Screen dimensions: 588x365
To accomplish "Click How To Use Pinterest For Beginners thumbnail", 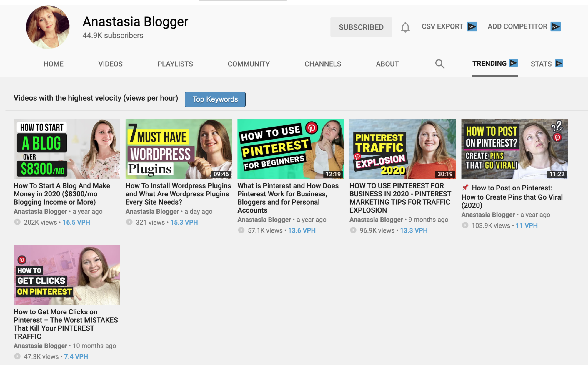I will (291, 149).
